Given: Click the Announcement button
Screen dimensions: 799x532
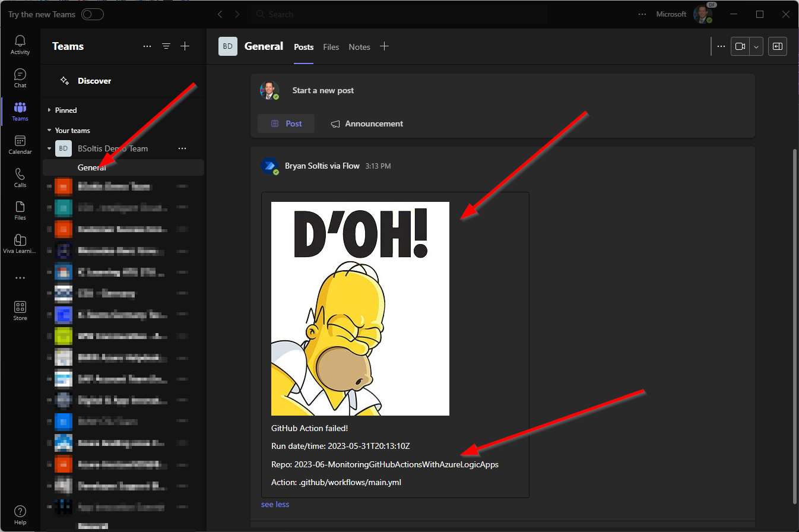Looking at the screenshot, I should (367, 123).
